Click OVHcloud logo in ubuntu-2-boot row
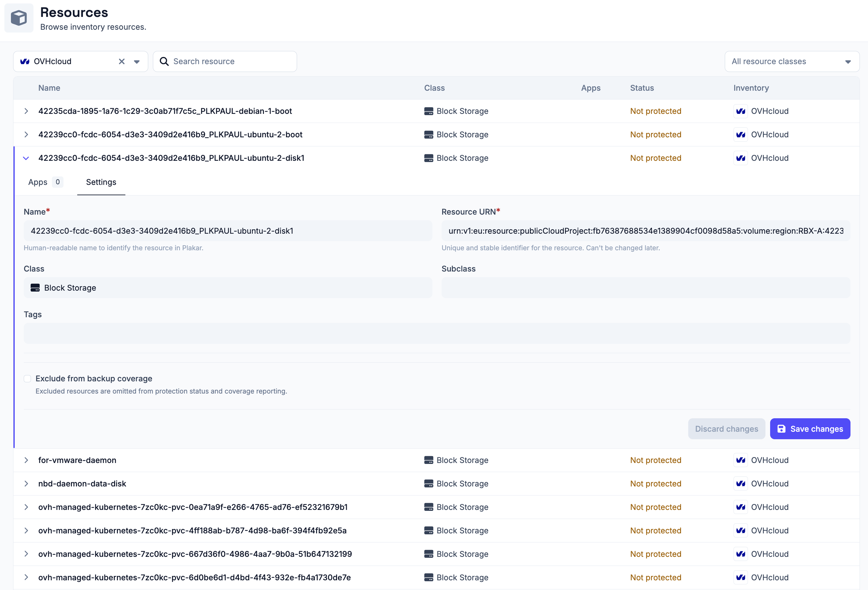The image size is (868, 590). (x=741, y=135)
